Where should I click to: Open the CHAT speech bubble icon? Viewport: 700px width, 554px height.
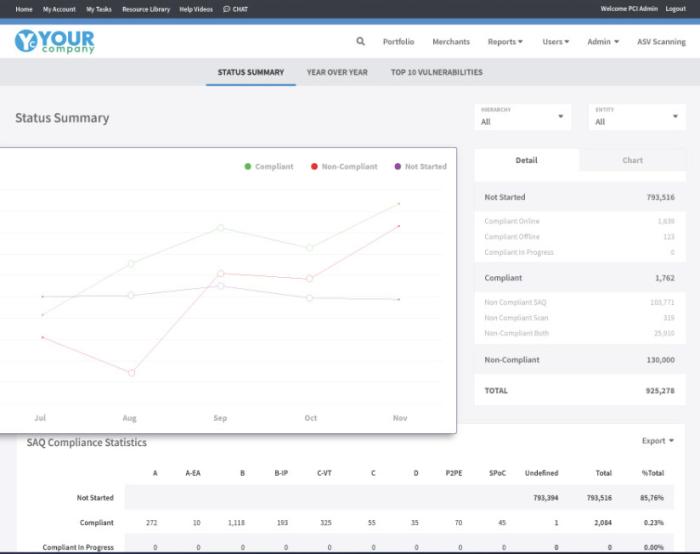tap(227, 9)
